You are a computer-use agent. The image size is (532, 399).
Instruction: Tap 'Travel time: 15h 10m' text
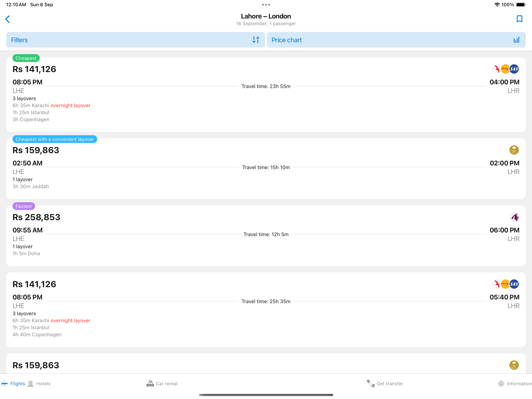pyautogui.click(x=266, y=167)
